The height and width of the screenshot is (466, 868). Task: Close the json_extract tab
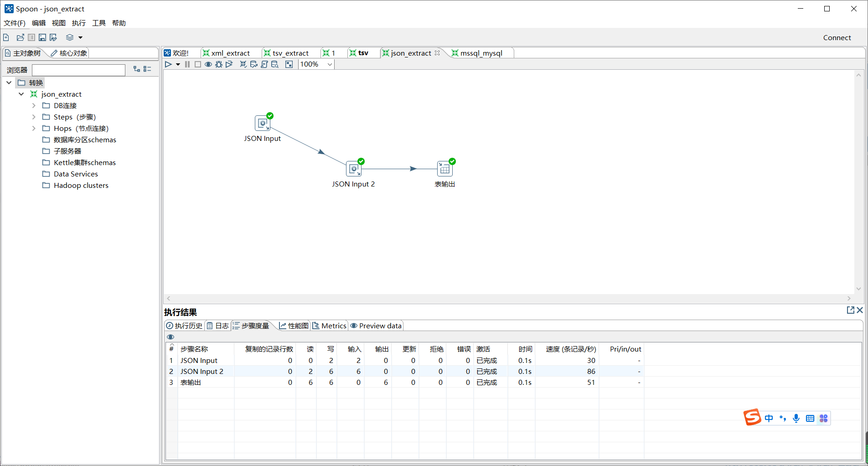click(437, 53)
